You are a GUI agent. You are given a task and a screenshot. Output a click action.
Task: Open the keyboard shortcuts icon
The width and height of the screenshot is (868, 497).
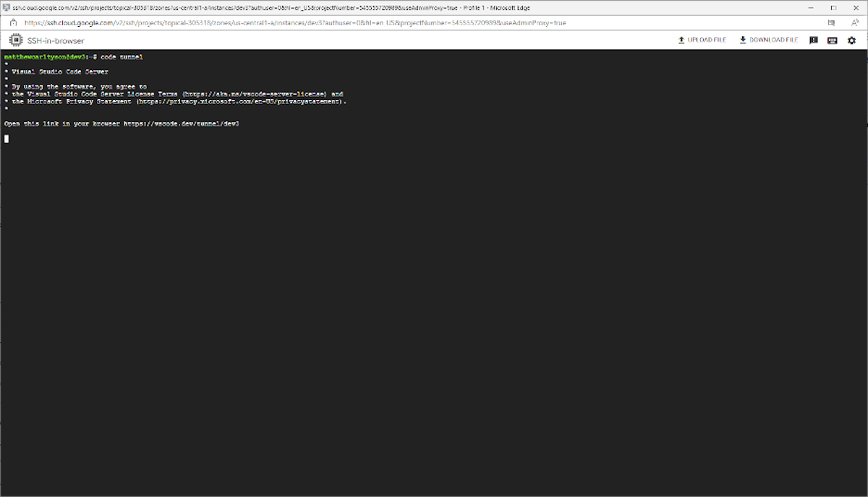tap(832, 41)
